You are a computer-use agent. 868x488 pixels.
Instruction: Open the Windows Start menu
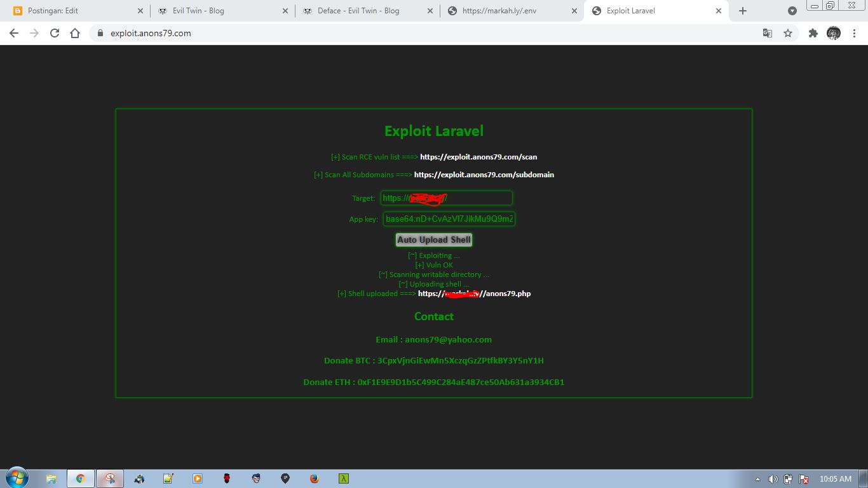point(17,478)
